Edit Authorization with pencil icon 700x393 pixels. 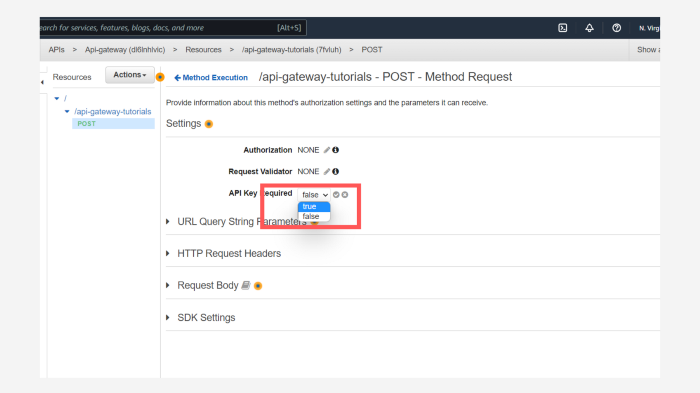tap(327, 150)
